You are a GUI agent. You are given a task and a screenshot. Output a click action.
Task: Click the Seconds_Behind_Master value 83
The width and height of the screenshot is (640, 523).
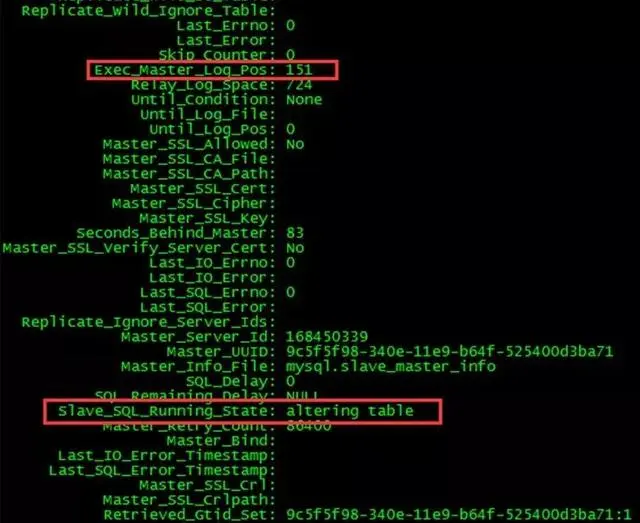[x=295, y=233]
